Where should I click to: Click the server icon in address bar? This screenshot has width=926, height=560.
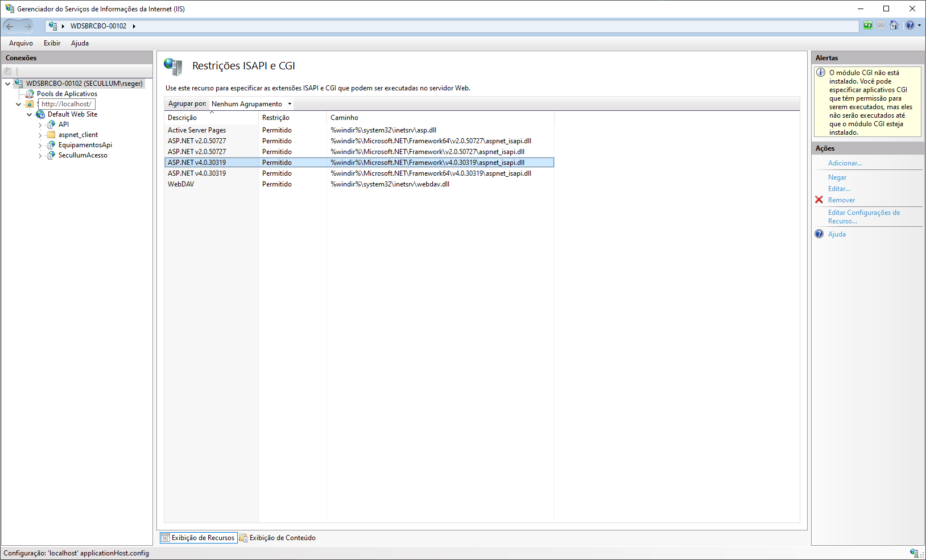click(53, 26)
